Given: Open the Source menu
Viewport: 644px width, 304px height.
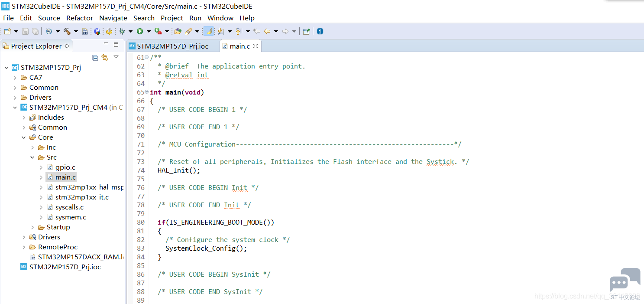Looking at the screenshot, I should (x=49, y=18).
